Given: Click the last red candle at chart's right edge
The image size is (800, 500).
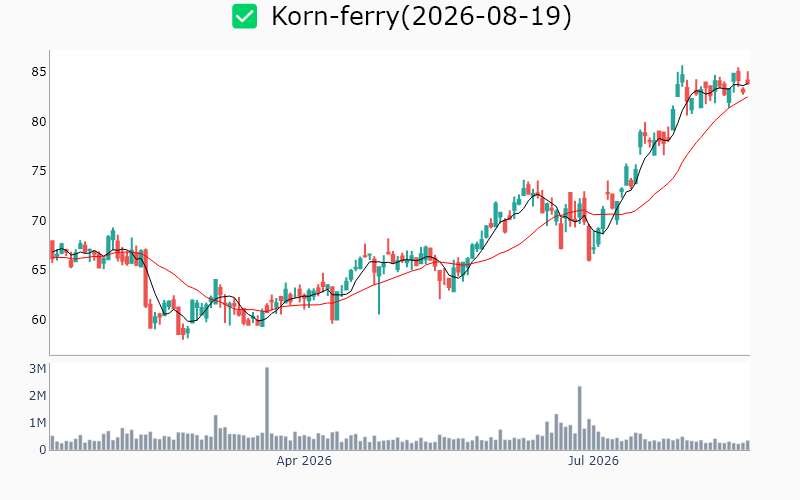Looking at the screenshot, I should click(748, 78).
